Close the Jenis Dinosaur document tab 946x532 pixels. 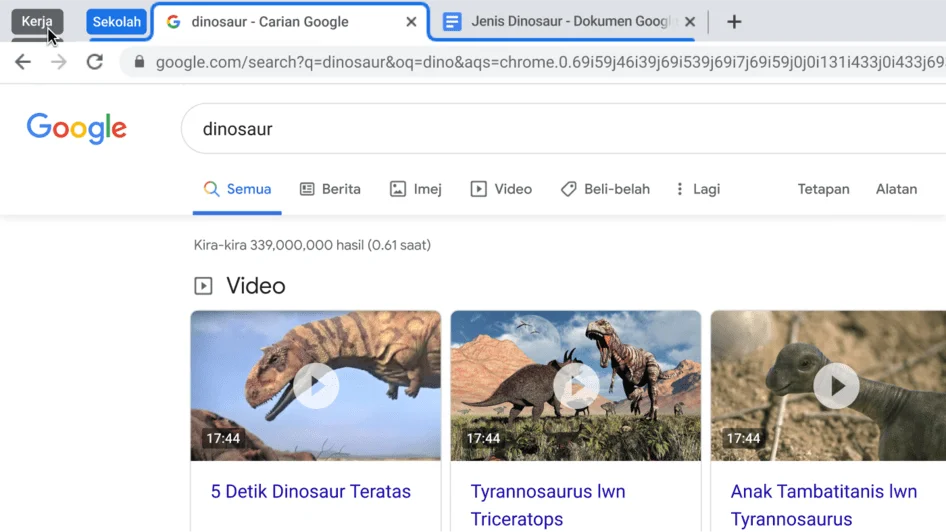tap(690, 22)
